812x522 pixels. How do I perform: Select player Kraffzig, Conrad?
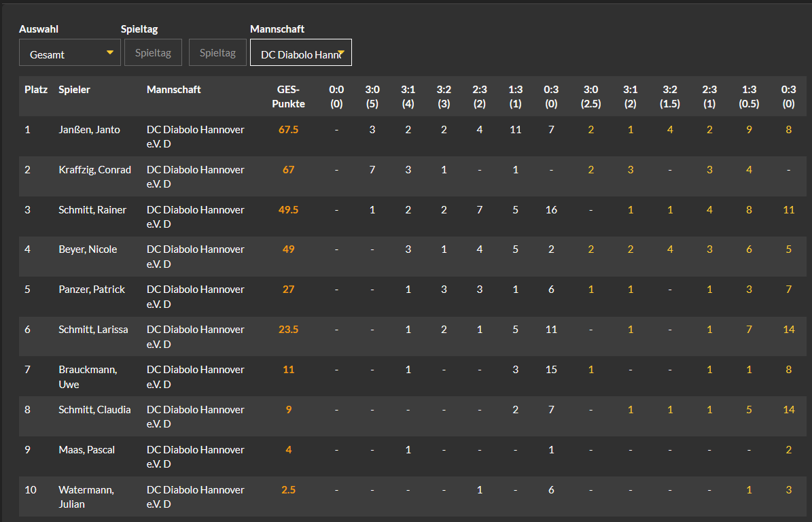tap(94, 170)
